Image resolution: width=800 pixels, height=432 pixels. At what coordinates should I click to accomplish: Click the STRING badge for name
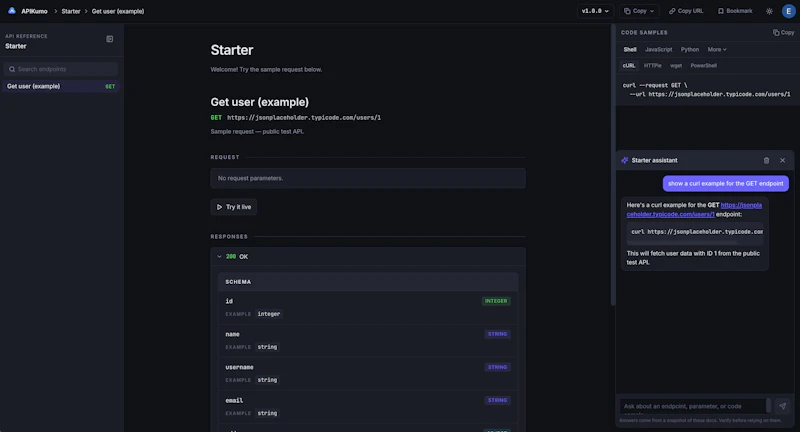pos(497,334)
